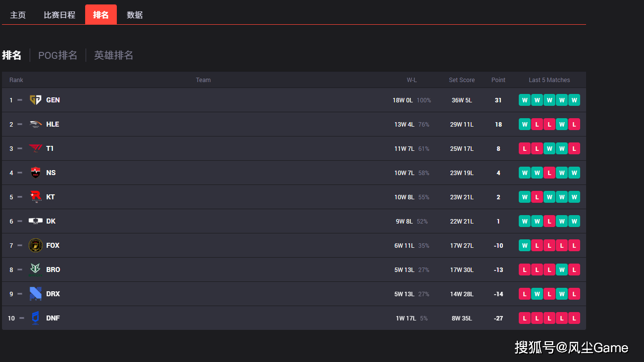Image resolution: width=644 pixels, height=362 pixels.
Task: Click the HLE team logo icon
Action: 35,124
